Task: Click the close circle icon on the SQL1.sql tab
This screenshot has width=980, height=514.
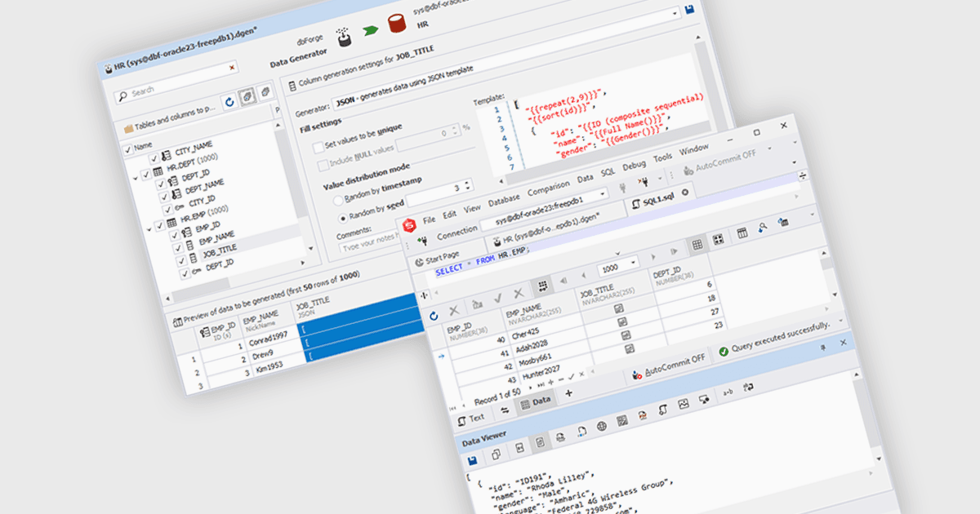Action: coord(685,193)
